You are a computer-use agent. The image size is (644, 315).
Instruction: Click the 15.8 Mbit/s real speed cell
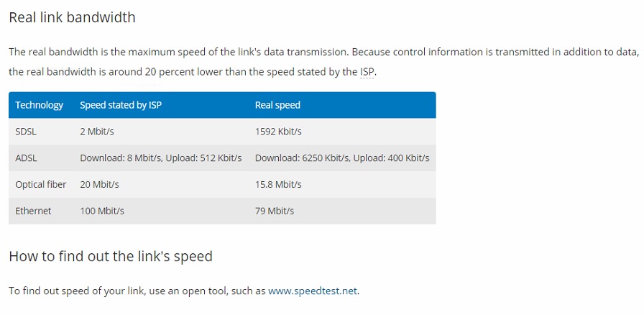(x=278, y=185)
